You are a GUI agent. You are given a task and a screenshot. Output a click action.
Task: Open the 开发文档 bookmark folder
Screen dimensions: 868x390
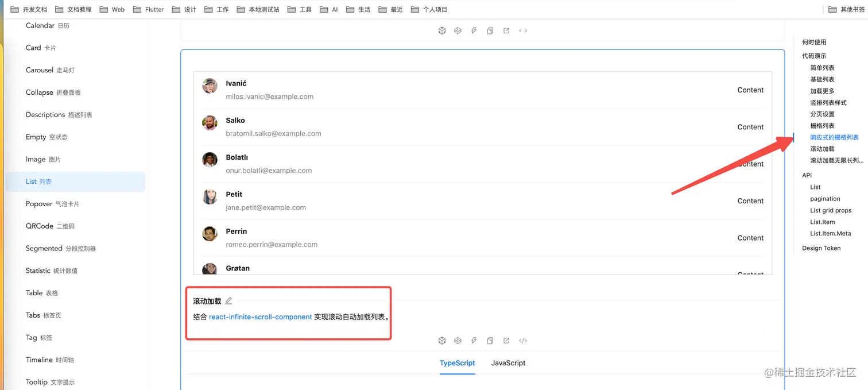[29, 10]
